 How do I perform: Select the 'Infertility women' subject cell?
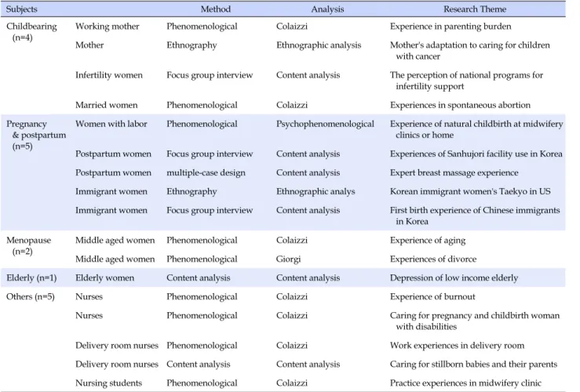coord(109,75)
